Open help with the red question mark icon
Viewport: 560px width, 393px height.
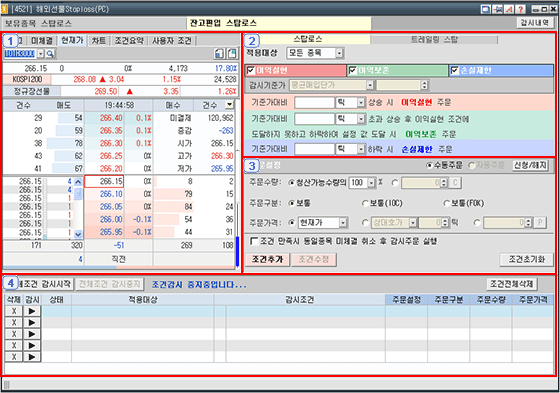520,9
